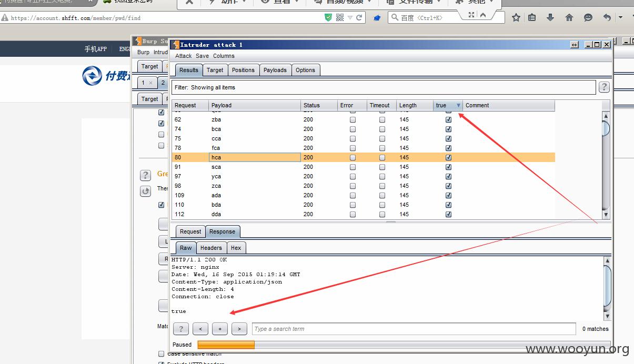
Task: Toggle Error checkbox for payload zca
Action: (x=353, y=186)
